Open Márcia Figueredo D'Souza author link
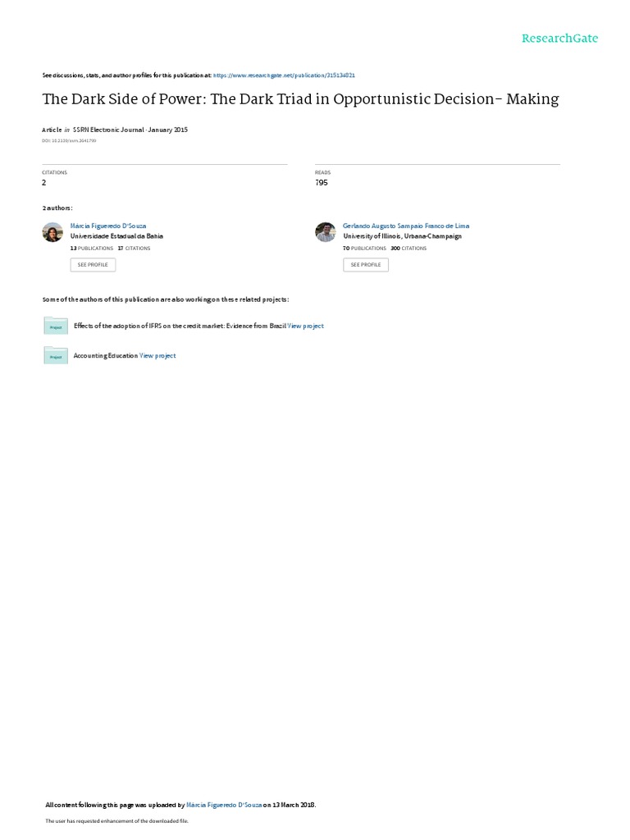The image size is (630, 840). coord(108,226)
